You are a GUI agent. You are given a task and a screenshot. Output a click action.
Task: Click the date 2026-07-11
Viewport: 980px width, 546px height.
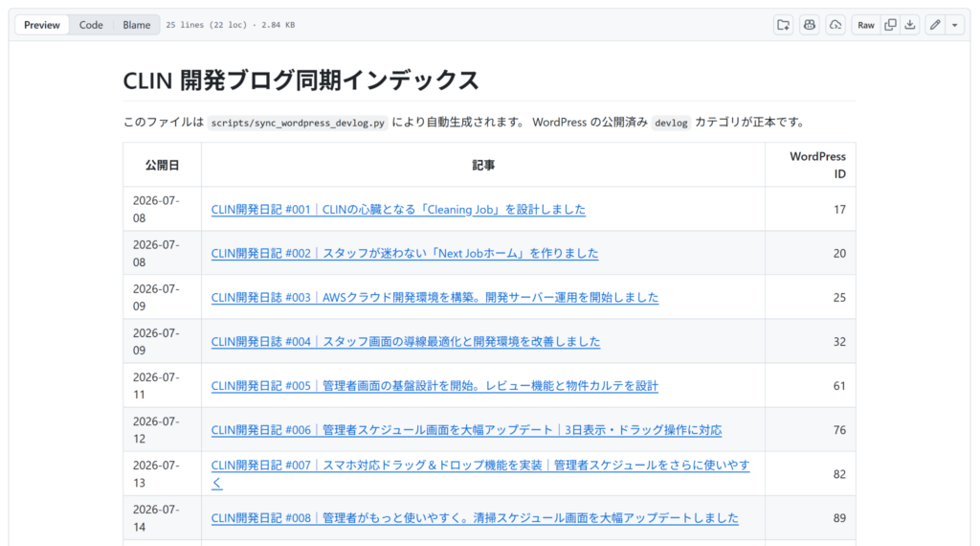click(x=156, y=386)
